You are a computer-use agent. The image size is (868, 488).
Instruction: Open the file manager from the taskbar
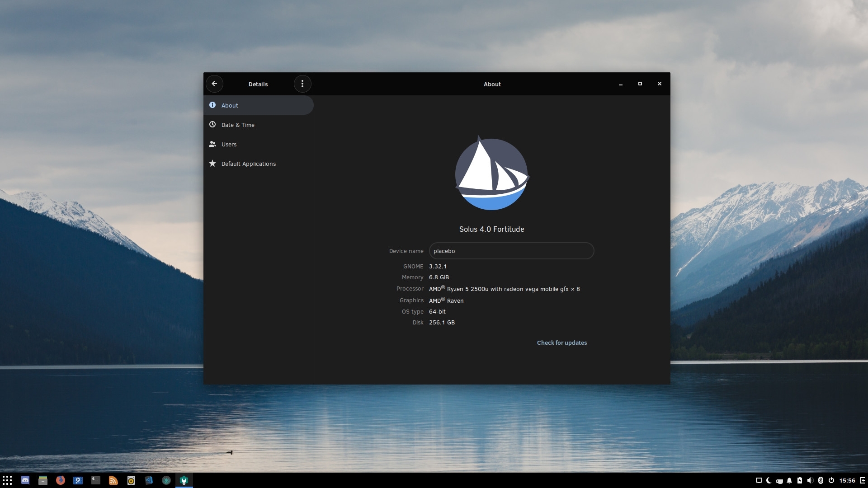point(43,480)
